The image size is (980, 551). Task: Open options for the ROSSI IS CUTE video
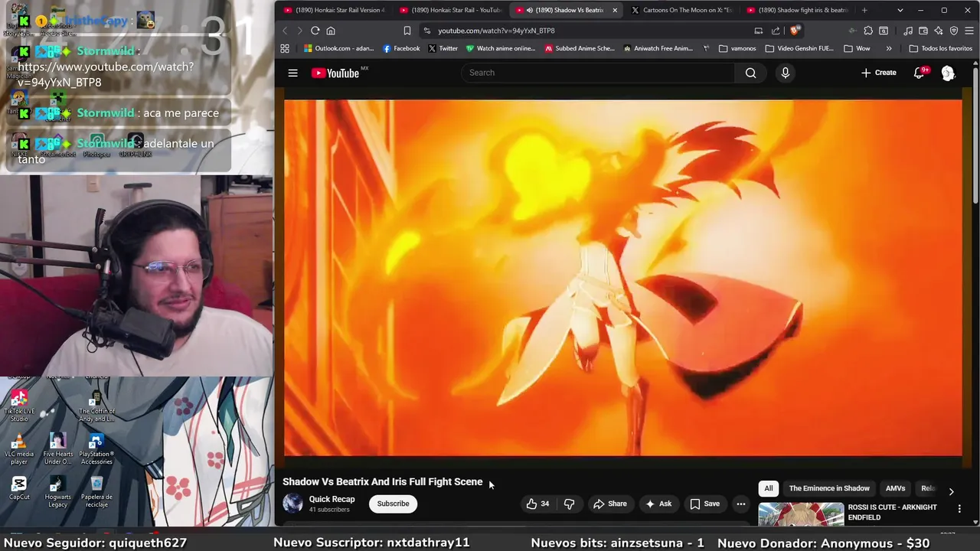tap(959, 508)
